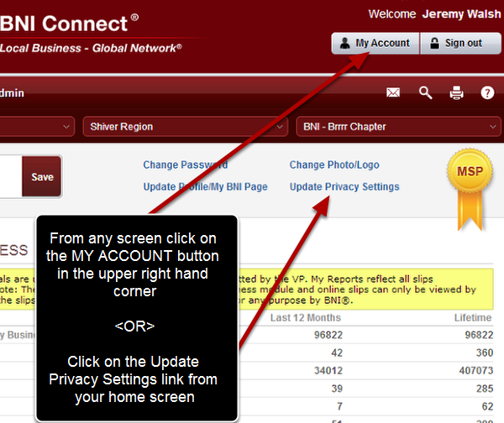Click the Last 12 Months column header
The width and height of the screenshot is (504, 423).
click(x=305, y=318)
